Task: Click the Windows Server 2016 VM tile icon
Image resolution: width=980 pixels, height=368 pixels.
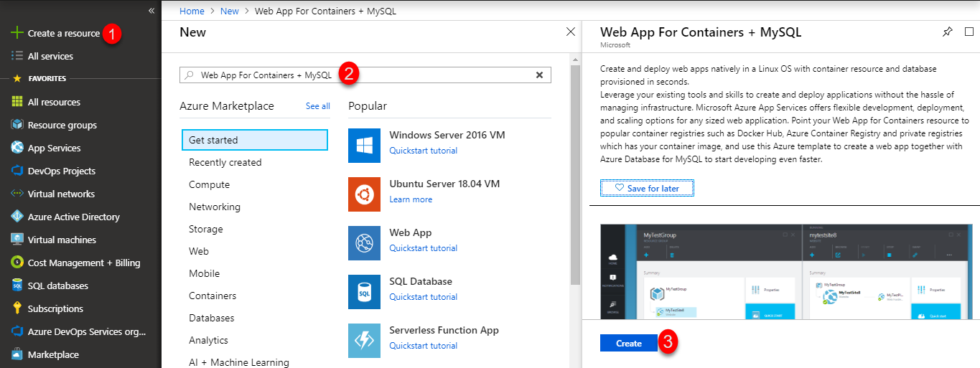Action: [x=364, y=146]
